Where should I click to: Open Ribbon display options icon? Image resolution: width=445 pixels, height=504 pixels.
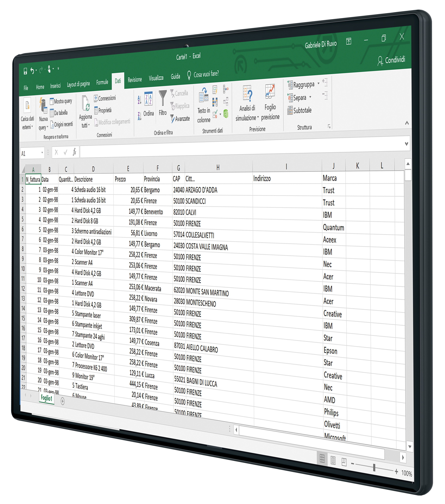[349, 41]
